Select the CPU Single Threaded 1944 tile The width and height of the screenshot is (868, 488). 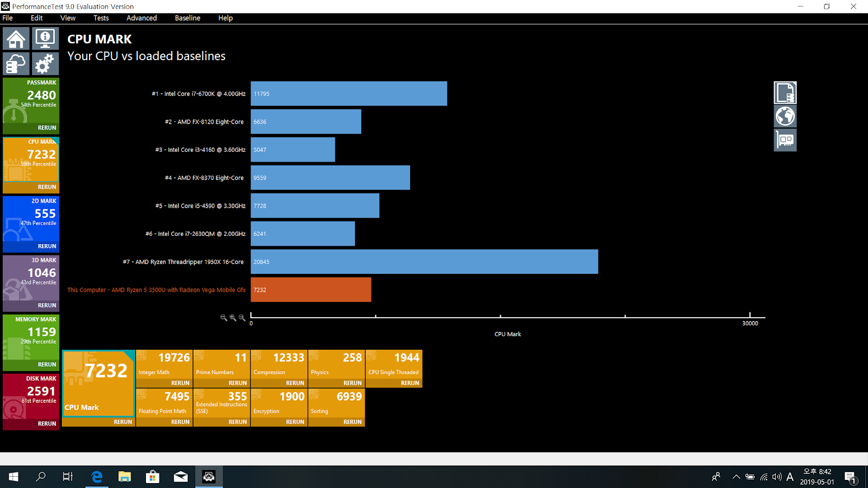point(394,364)
